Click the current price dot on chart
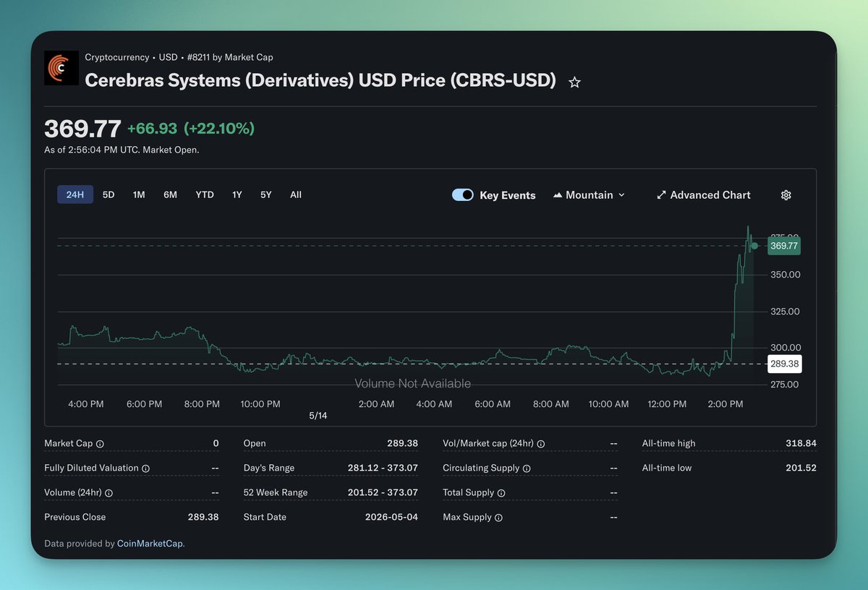 (754, 246)
